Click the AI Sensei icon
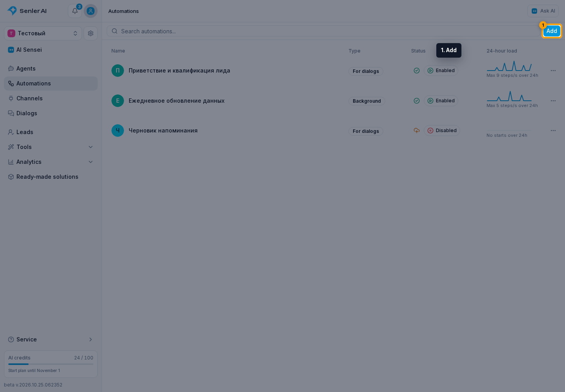 (x=11, y=50)
